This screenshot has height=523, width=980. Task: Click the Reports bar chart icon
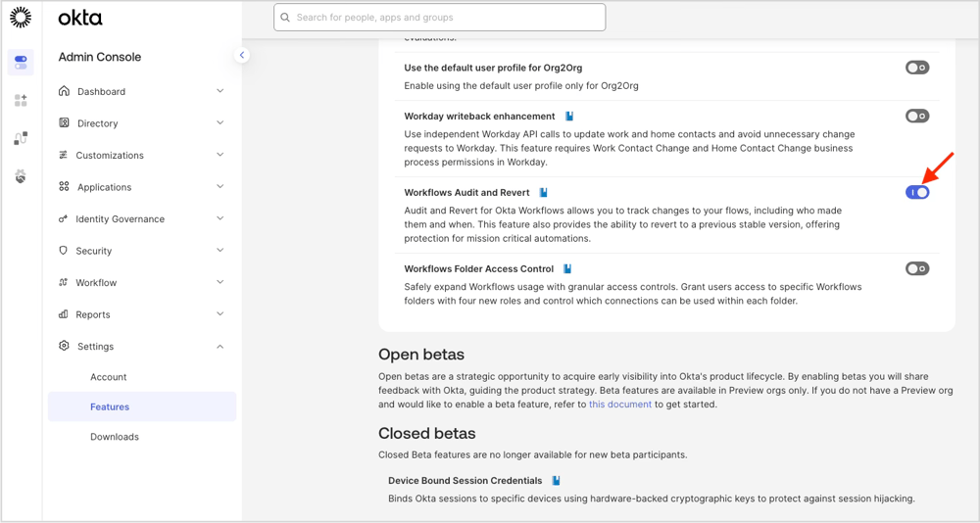tap(63, 314)
